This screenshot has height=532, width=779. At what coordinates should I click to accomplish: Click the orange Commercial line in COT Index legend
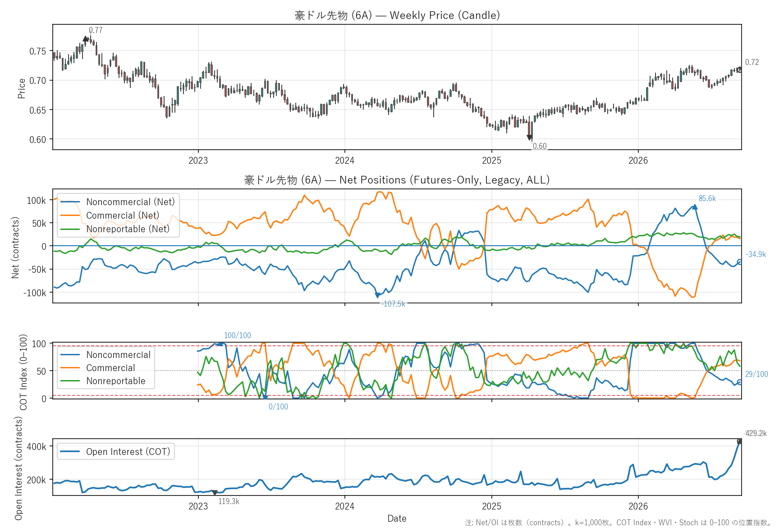tap(70, 368)
